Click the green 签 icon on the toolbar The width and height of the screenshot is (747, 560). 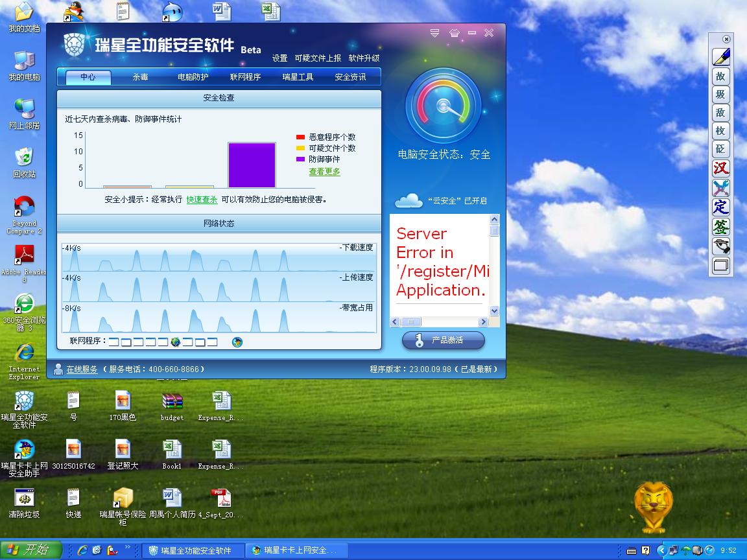[721, 227]
